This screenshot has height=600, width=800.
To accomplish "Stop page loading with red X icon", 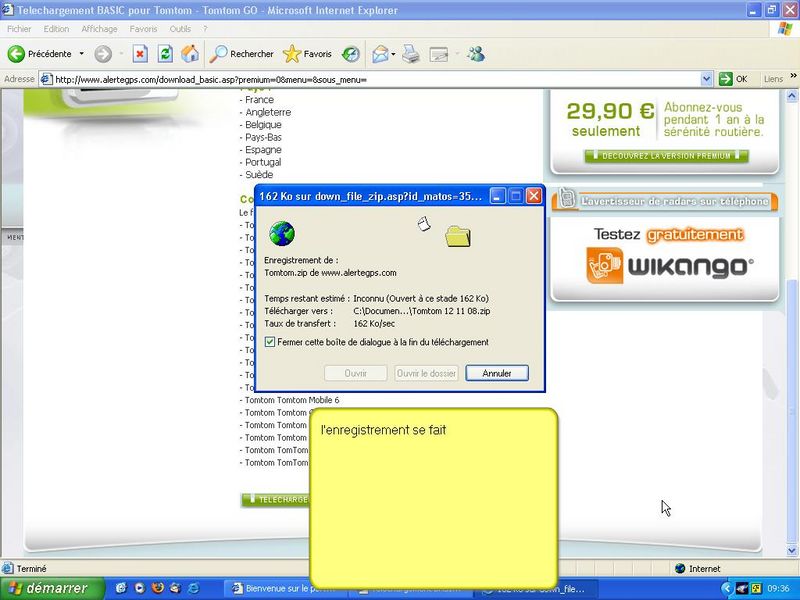I will coord(140,54).
